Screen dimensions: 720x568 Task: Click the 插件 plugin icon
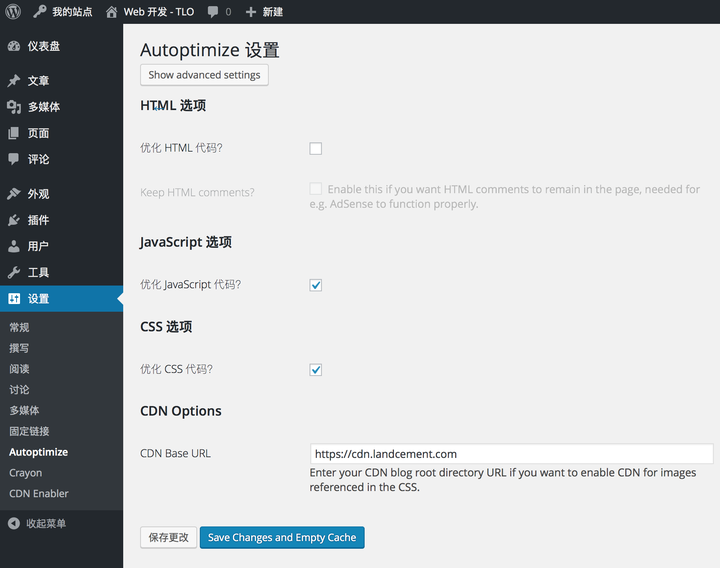tap(13, 220)
